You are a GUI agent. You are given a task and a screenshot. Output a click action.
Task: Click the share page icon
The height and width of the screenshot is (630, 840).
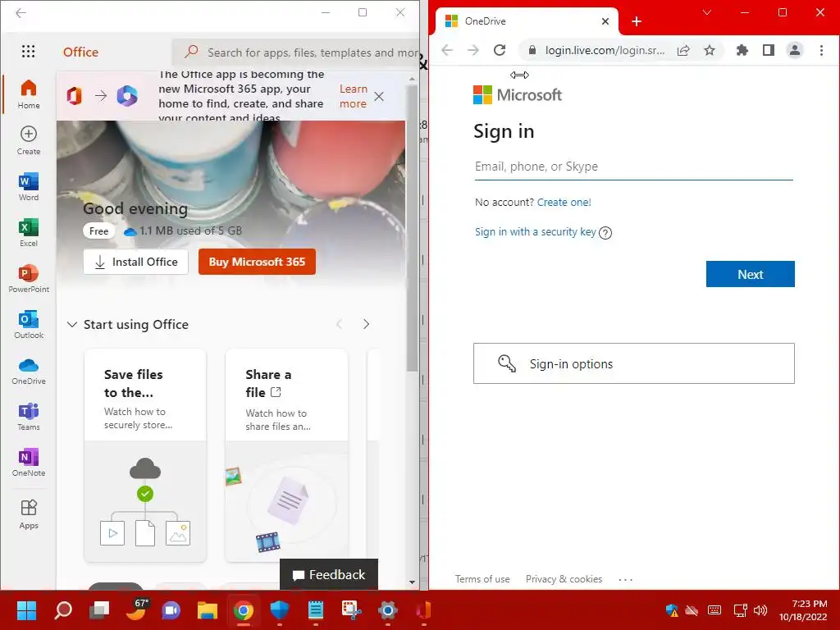pyautogui.click(x=683, y=50)
